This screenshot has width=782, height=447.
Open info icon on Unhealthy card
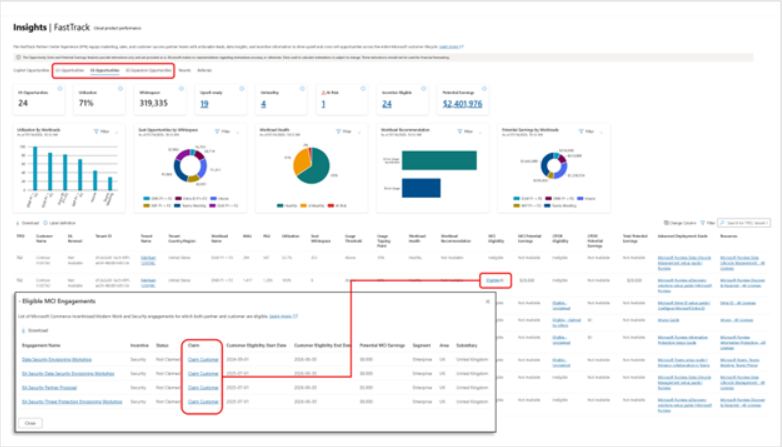[x=302, y=88]
